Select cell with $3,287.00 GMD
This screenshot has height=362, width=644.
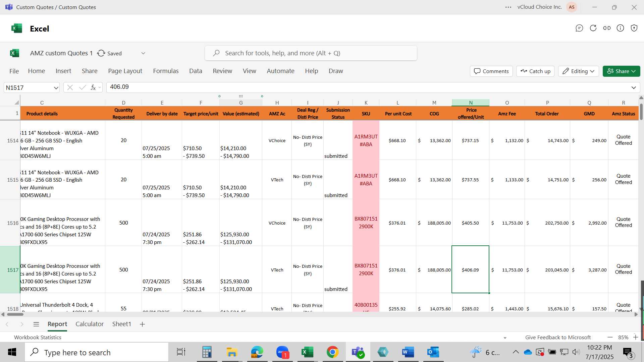click(x=589, y=270)
